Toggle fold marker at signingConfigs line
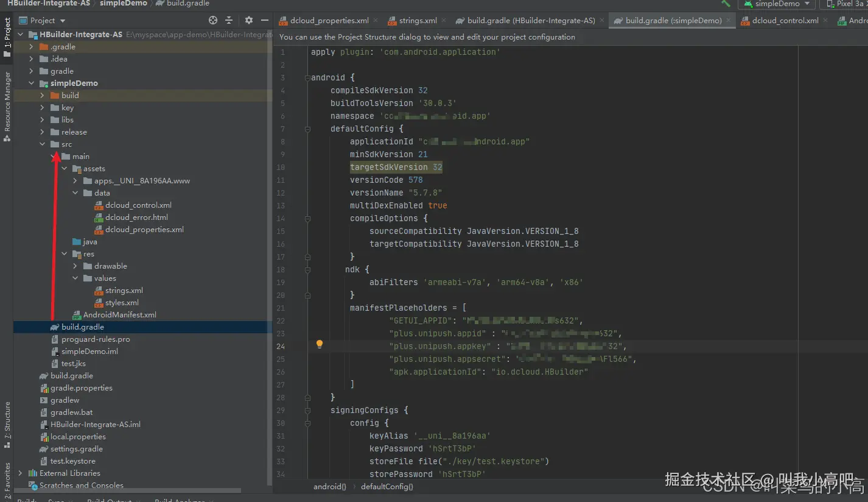Image resolution: width=868 pixels, height=502 pixels. 307,410
